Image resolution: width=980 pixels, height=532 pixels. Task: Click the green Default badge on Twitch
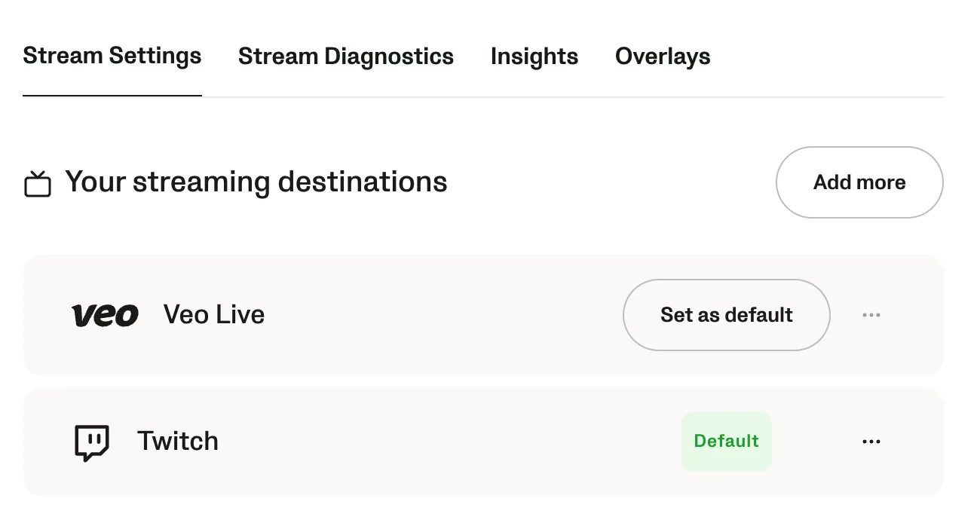pyautogui.click(x=726, y=442)
